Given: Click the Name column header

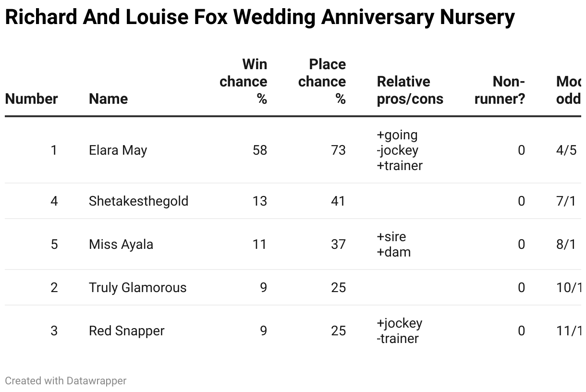Looking at the screenshot, I should 109,99.
